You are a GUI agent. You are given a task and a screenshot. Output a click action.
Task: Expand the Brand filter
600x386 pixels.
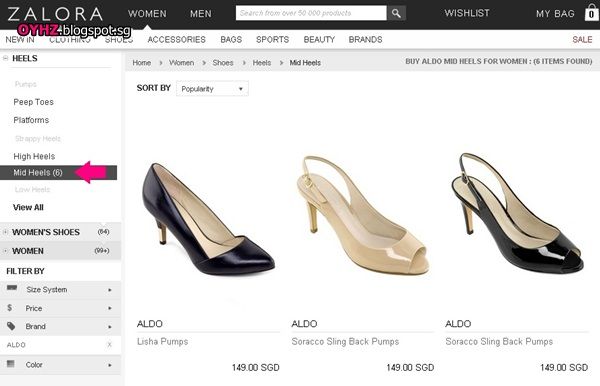[x=60, y=326]
